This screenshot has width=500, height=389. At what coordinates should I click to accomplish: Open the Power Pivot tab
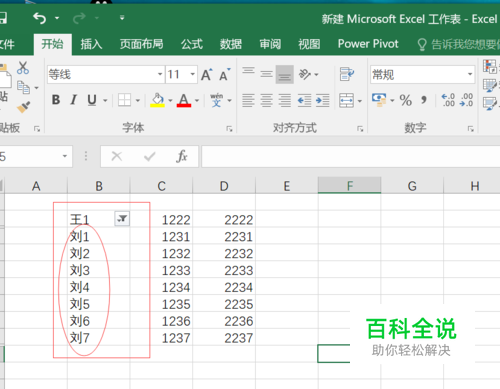368,44
